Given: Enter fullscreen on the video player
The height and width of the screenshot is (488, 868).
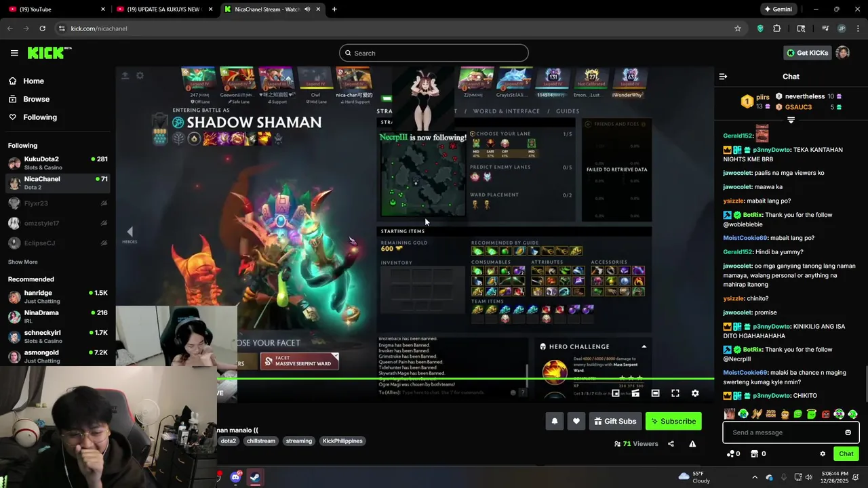Looking at the screenshot, I should [x=675, y=393].
